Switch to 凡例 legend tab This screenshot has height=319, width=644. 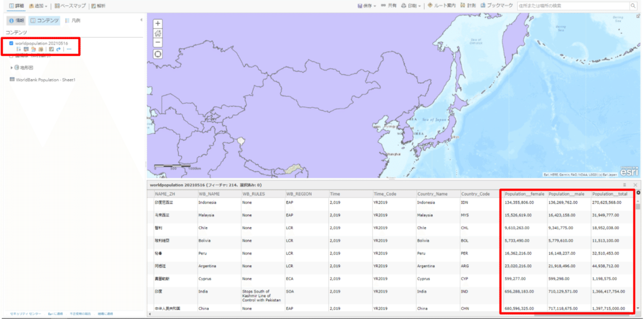click(72, 20)
